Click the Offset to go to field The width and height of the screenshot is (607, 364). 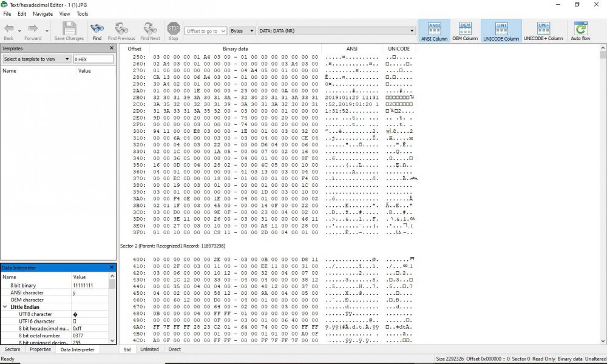click(206, 31)
